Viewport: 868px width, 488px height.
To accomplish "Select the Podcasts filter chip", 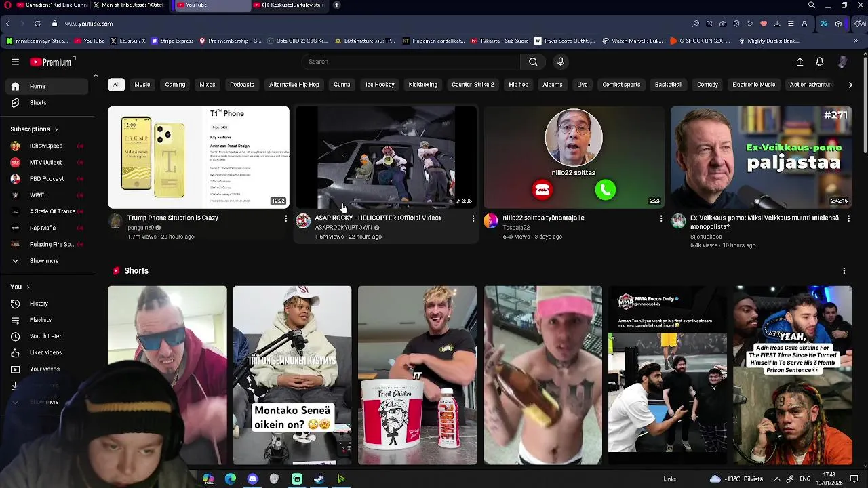I will (x=242, y=85).
